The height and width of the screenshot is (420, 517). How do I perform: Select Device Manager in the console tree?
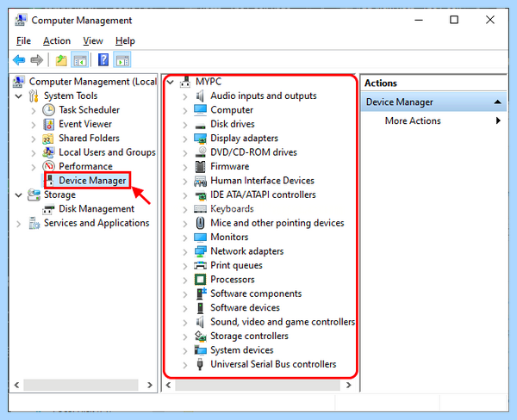click(92, 181)
